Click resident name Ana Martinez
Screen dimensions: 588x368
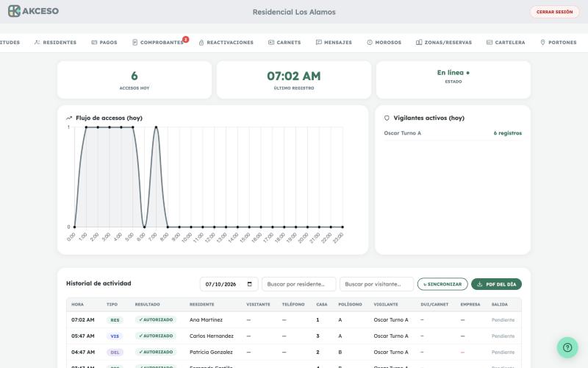(x=206, y=320)
